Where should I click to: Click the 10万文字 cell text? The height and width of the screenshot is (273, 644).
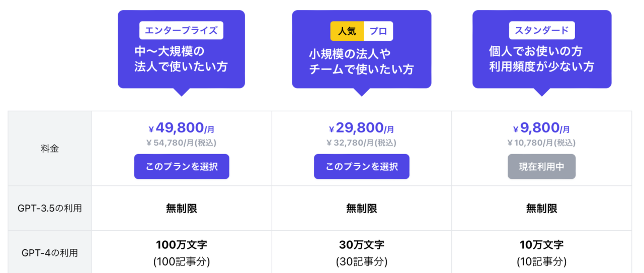(541, 245)
